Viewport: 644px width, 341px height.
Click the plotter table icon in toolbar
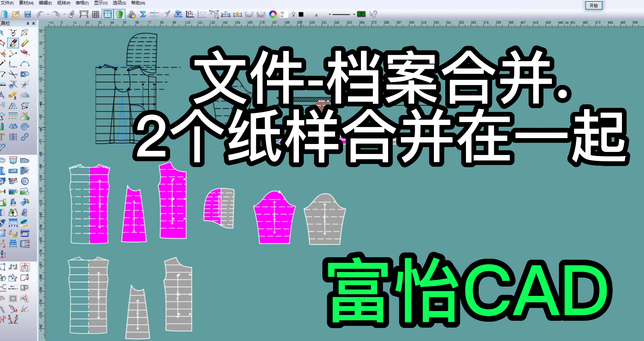pyautogui.click(x=84, y=14)
